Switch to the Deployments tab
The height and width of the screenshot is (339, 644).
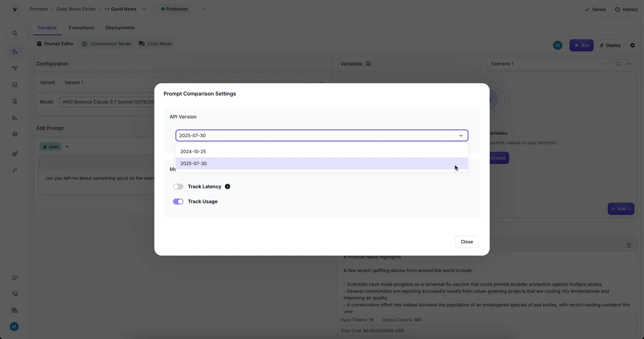120,28
